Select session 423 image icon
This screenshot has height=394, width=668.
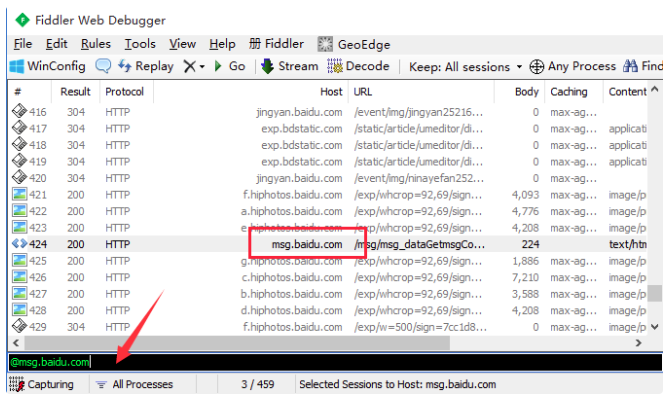coord(20,227)
